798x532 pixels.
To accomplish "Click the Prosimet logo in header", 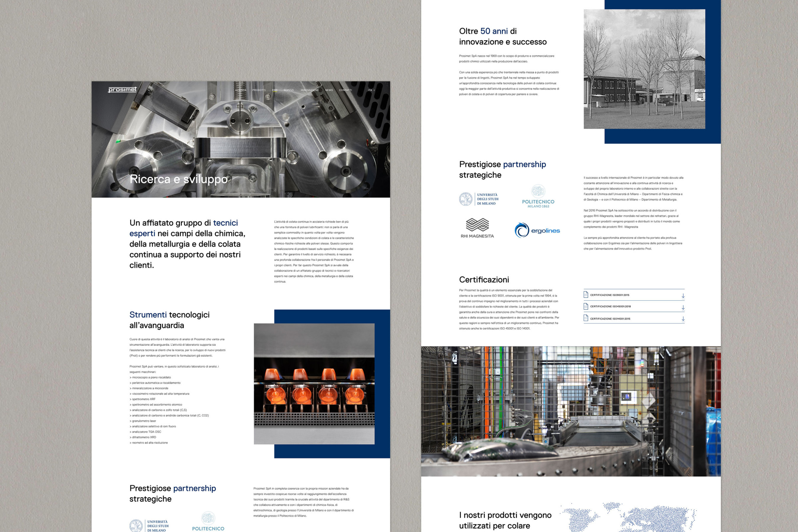I will [x=122, y=89].
